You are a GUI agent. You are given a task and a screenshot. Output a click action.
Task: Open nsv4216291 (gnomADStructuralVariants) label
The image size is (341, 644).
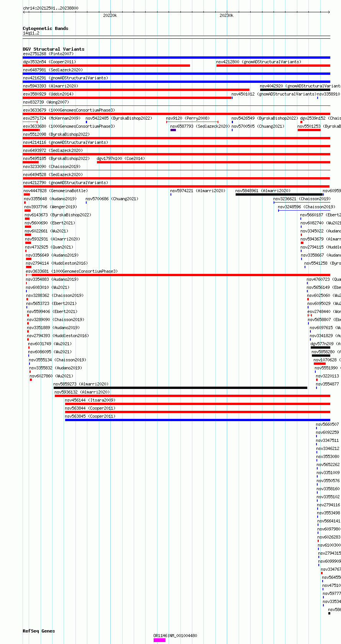coord(66,78)
